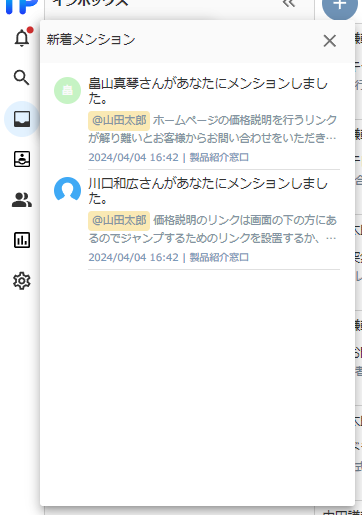This screenshot has width=362, height=515.
Task: Click the app logo at top left
Action: tap(22, 7)
